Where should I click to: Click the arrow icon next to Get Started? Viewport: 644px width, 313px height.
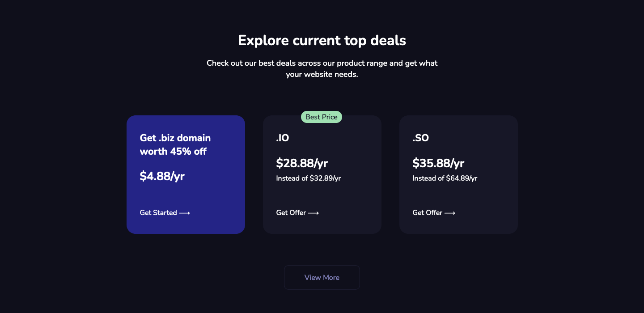[x=185, y=213]
